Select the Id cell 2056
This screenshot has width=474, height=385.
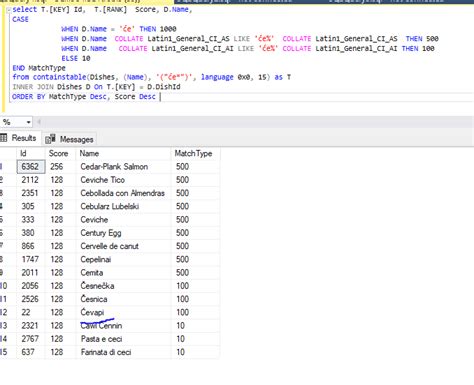pos(31,286)
